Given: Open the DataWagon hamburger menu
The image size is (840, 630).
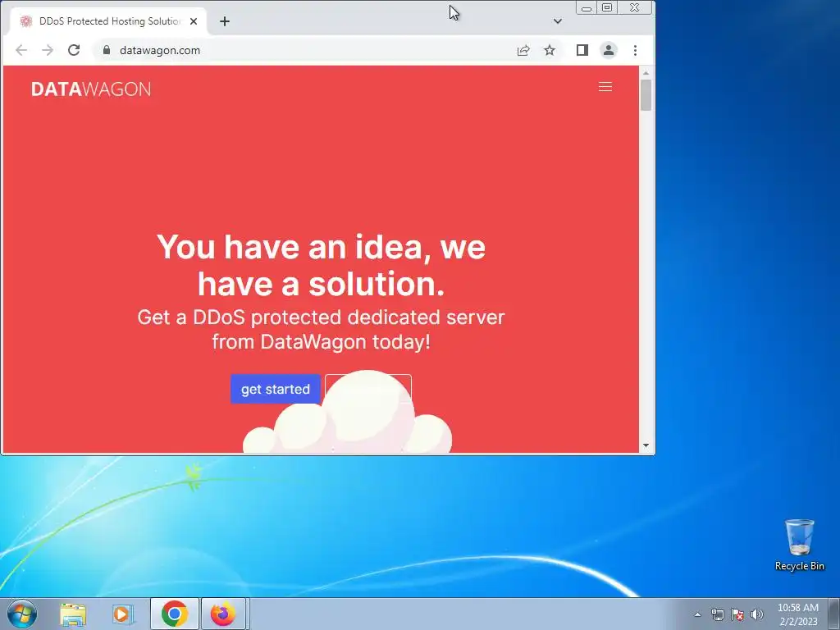Looking at the screenshot, I should point(605,87).
